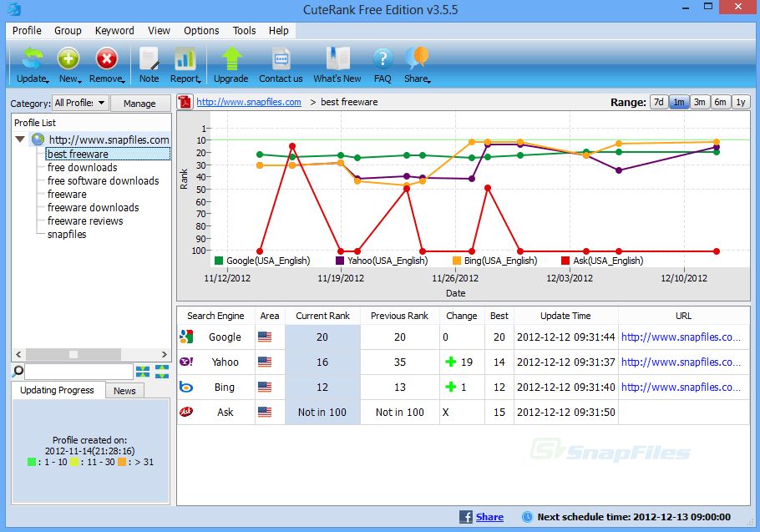The width and height of the screenshot is (760, 532).
Task: Click the profile list horizontal scrollbar thumb
Action: 73,354
